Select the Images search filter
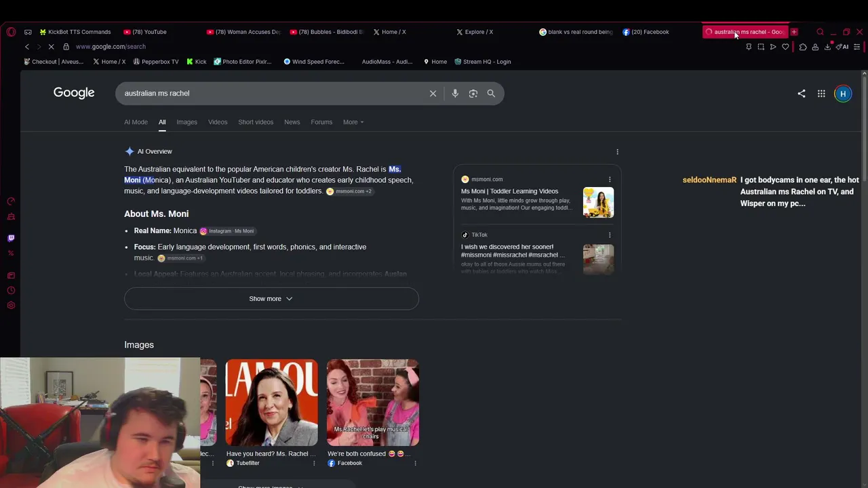868x488 pixels. [x=186, y=122]
